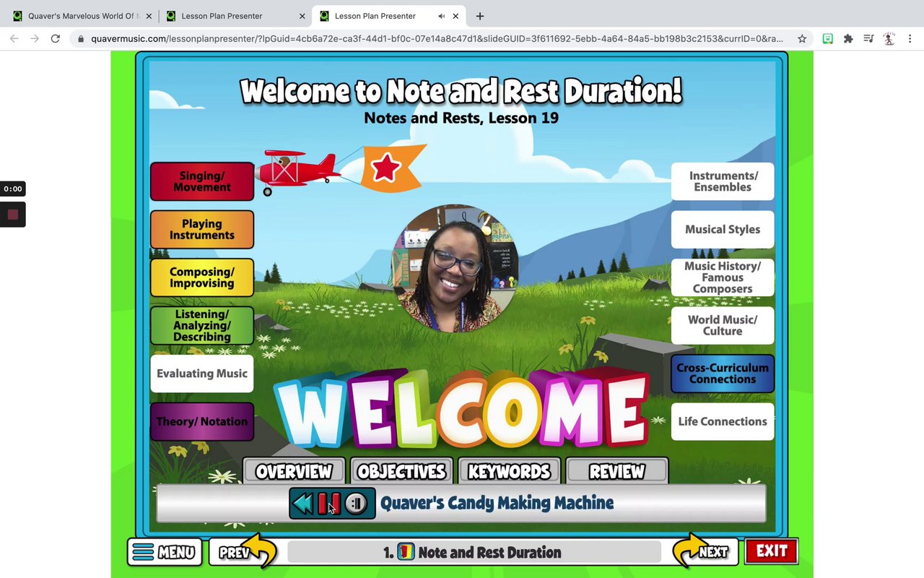Click the slide icon beside Note and Rest Duration
The height and width of the screenshot is (578, 924).
coord(405,553)
